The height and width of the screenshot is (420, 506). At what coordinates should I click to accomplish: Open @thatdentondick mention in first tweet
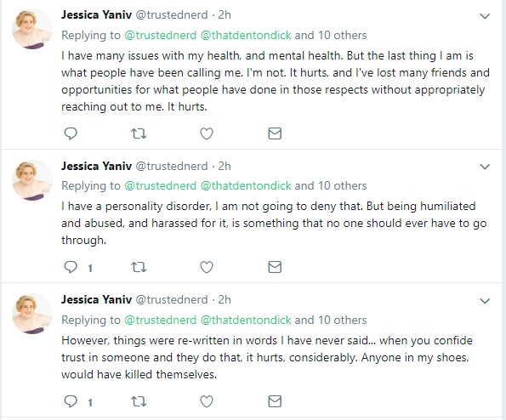pyautogui.click(x=246, y=35)
